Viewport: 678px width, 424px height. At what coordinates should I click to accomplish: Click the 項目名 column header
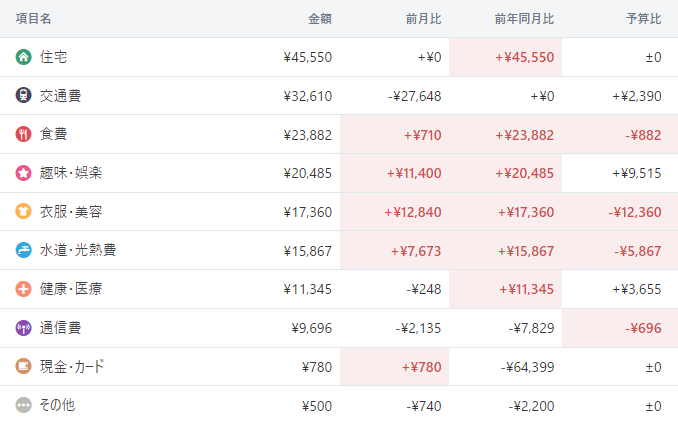[x=33, y=19]
